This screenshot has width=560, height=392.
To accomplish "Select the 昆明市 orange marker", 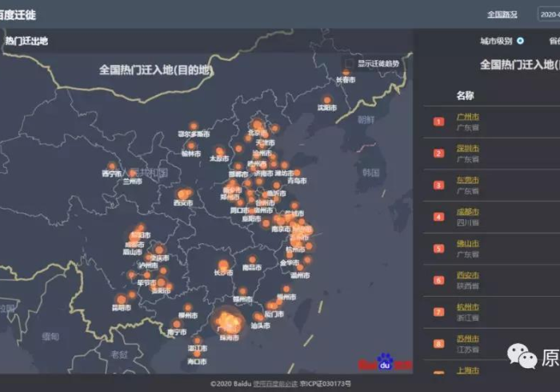I will pyautogui.click(x=122, y=299).
